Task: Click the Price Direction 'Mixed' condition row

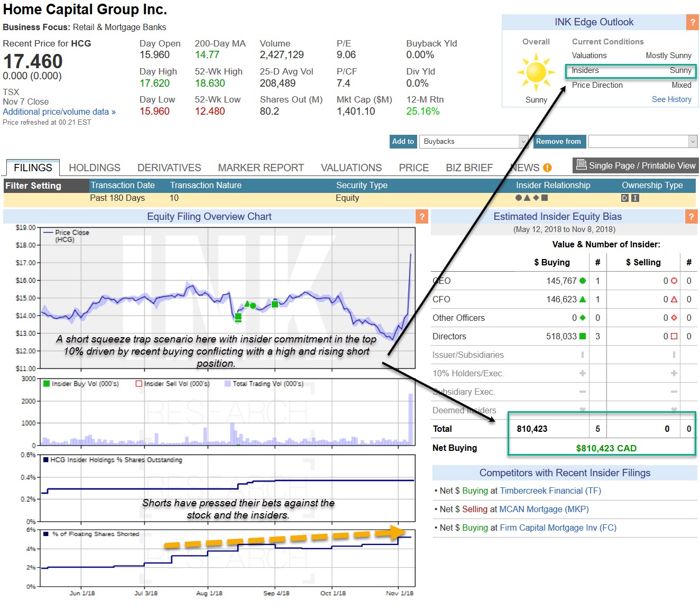Action: pyautogui.click(x=631, y=85)
